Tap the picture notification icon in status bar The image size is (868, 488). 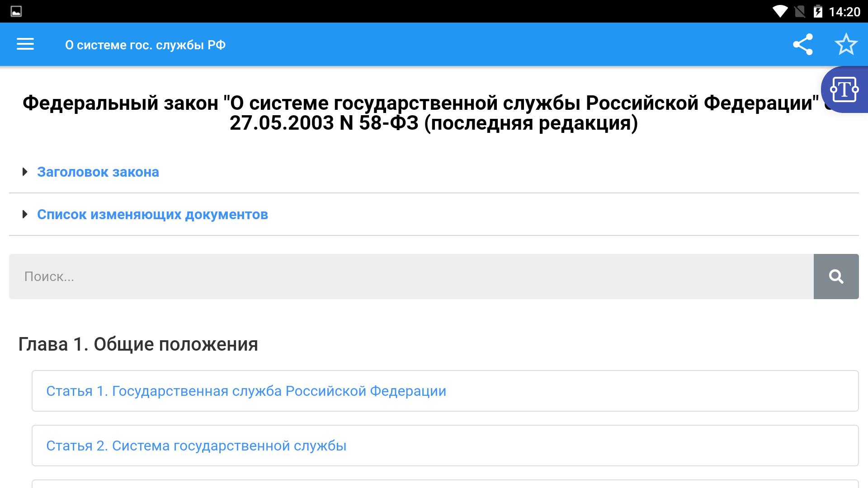[x=16, y=11]
